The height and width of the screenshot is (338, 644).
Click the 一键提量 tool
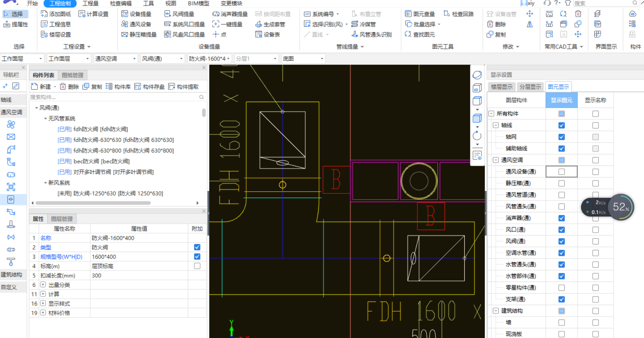click(228, 24)
